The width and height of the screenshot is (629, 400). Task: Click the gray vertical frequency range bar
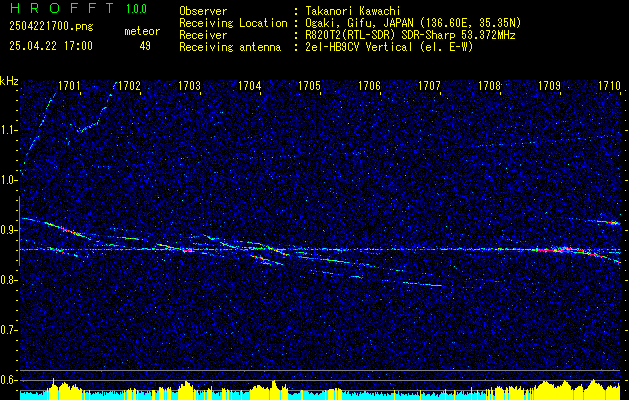pyautogui.click(x=19, y=231)
